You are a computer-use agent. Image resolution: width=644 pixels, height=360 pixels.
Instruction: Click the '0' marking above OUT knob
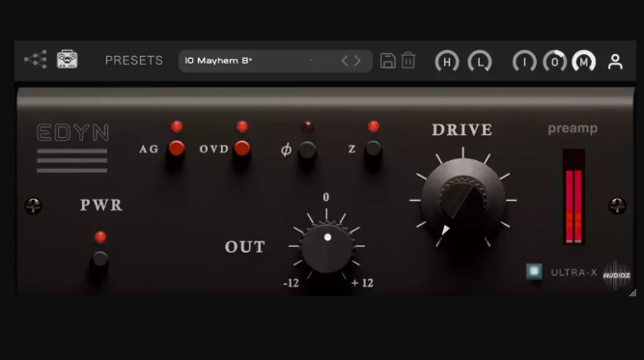click(326, 197)
